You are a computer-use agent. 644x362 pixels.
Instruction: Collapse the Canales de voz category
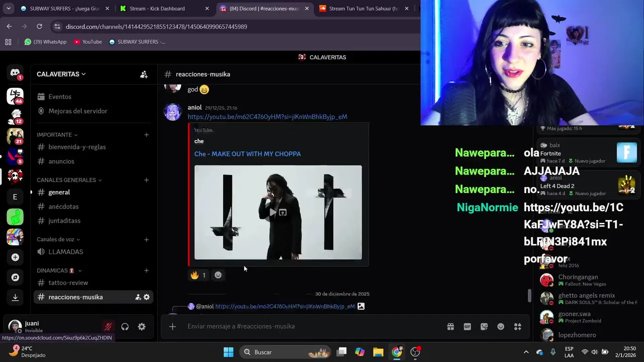coord(58,239)
